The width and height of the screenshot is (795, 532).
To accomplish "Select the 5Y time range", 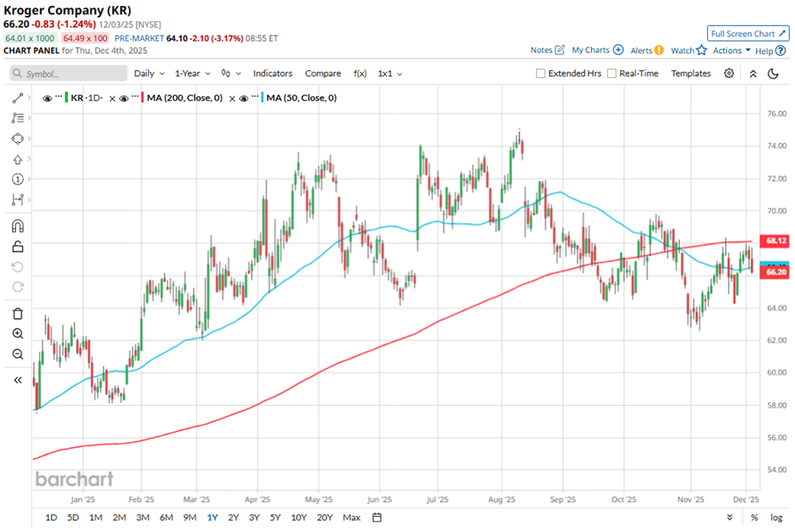I will (x=275, y=518).
